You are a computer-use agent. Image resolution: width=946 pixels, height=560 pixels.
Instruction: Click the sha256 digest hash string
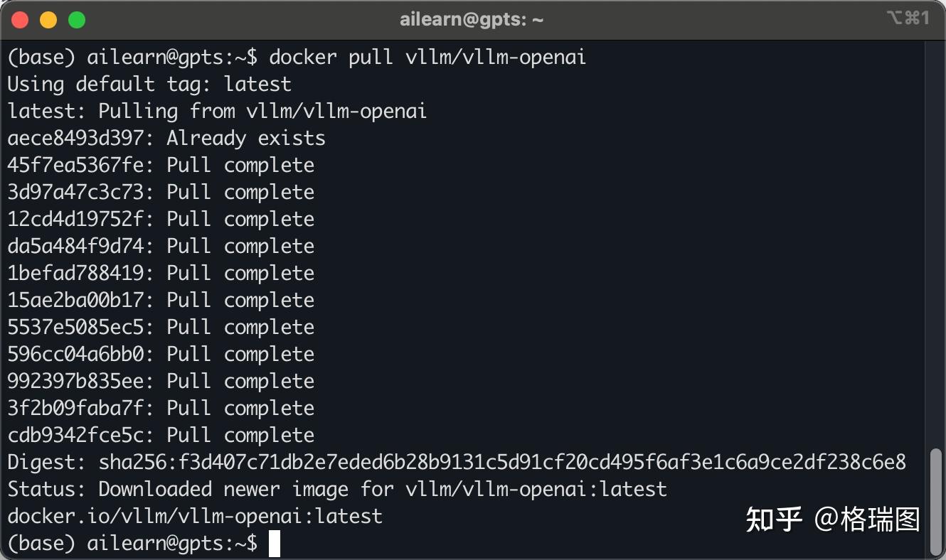click(x=502, y=463)
